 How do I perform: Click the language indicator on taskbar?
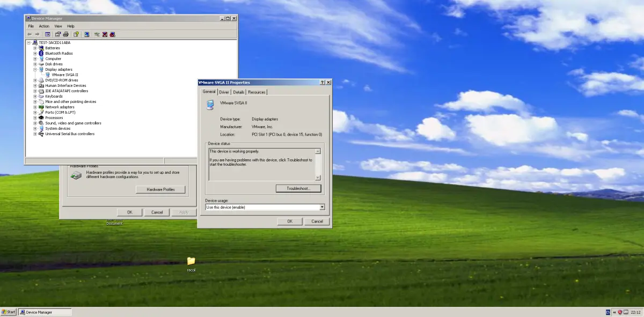point(608,312)
